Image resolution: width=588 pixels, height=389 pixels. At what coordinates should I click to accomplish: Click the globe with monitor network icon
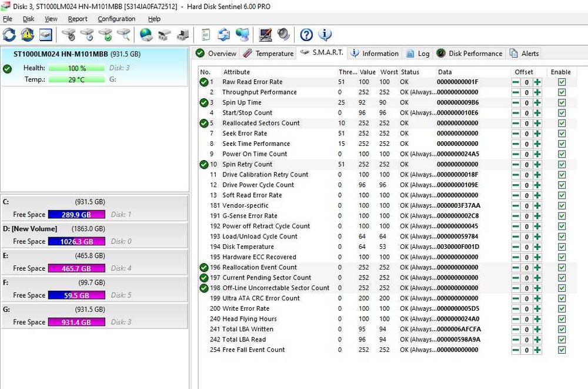point(243,35)
